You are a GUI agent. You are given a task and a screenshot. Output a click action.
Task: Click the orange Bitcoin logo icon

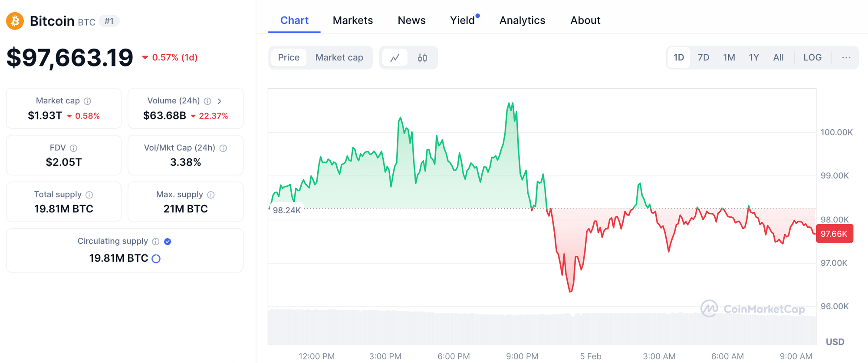15,21
